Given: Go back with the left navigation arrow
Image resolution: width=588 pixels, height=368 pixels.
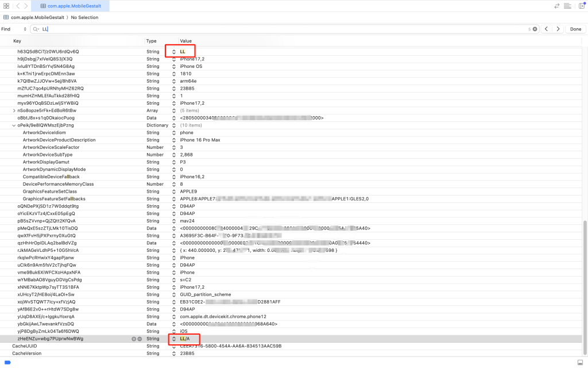Looking at the screenshot, I should click(x=18, y=6).
